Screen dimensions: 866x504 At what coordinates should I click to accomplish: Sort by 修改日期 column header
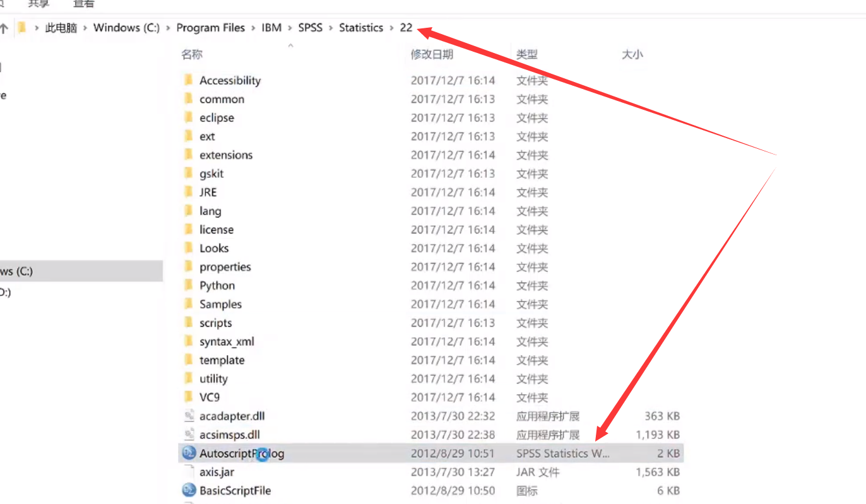pos(432,54)
